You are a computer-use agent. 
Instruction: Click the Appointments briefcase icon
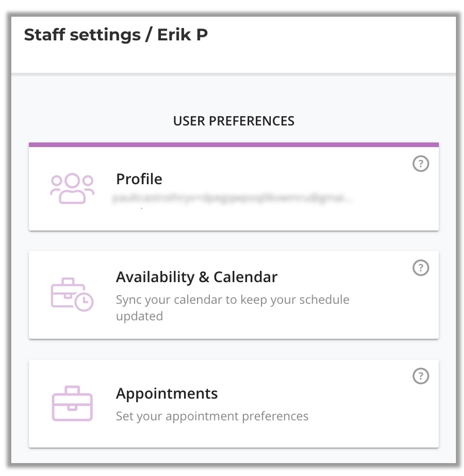pyautogui.click(x=72, y=403)
